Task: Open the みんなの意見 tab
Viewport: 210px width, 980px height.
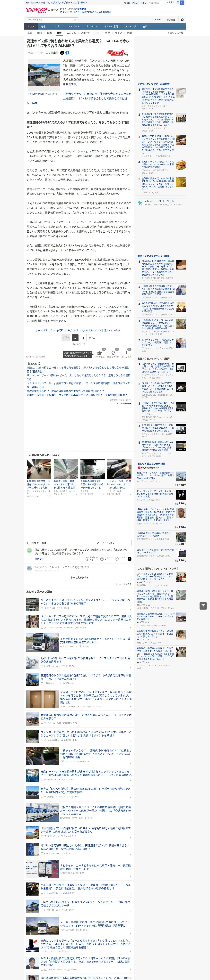Action: [111, 27]
